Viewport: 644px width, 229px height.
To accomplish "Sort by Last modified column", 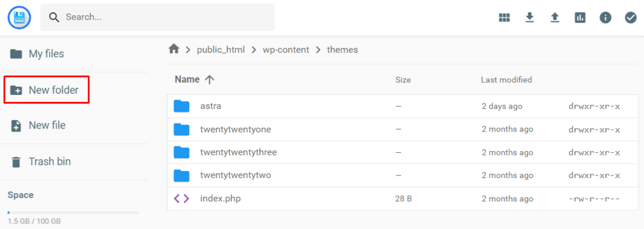I will pos(506,80).
